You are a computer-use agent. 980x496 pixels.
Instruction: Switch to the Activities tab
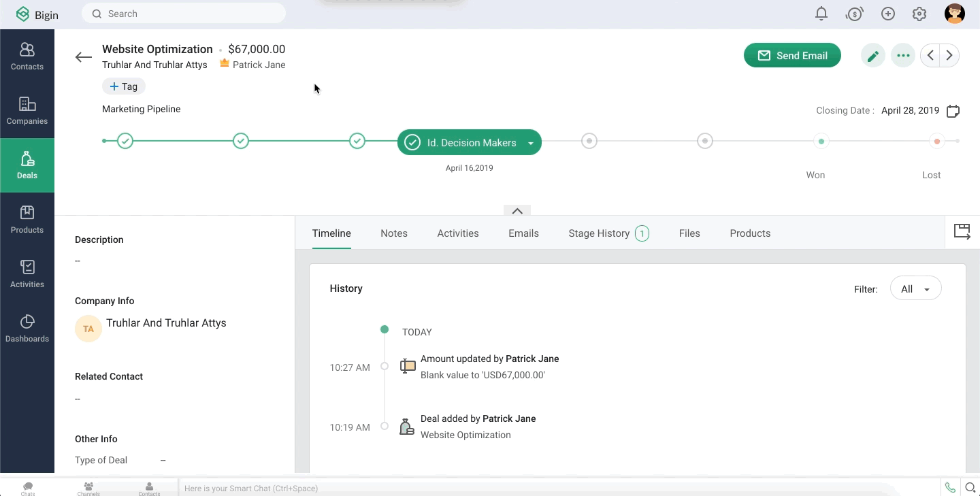pos(458,233)
